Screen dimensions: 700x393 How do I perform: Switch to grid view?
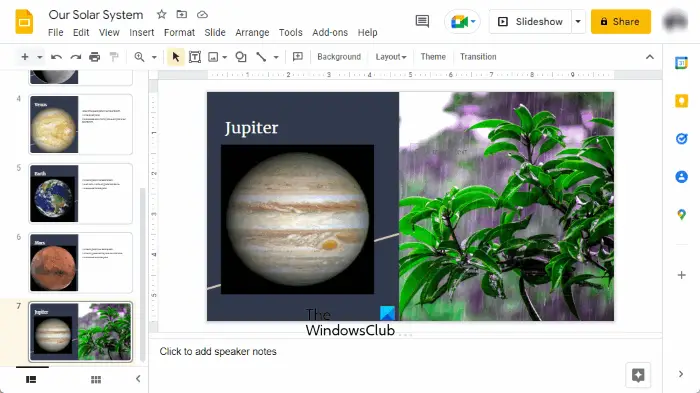click(96, 379)
